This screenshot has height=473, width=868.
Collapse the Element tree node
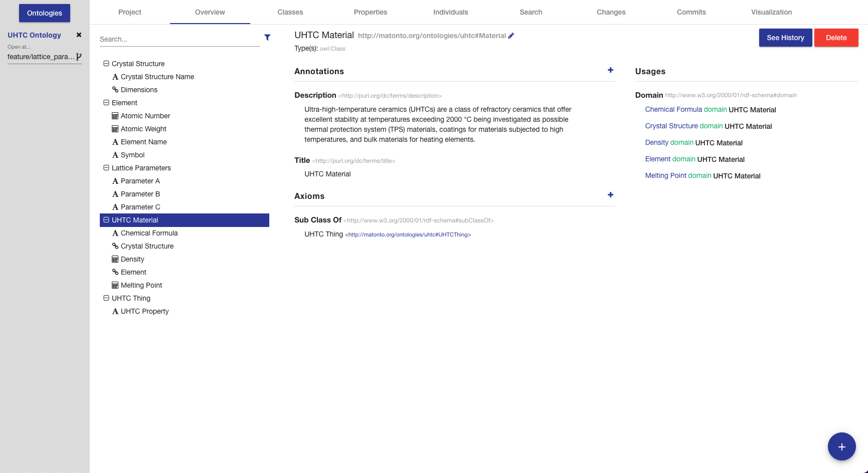point(106,102)
